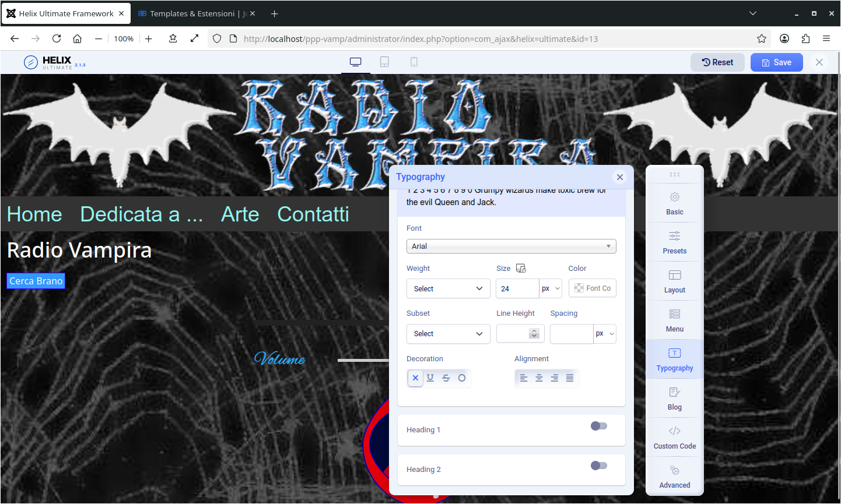The image size is (841, 504).
Task: Go back in browser history
Action: coord(15,38)
